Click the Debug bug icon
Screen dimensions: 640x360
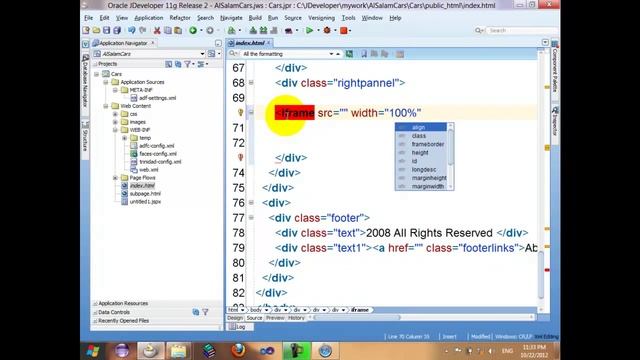(327, 30)
